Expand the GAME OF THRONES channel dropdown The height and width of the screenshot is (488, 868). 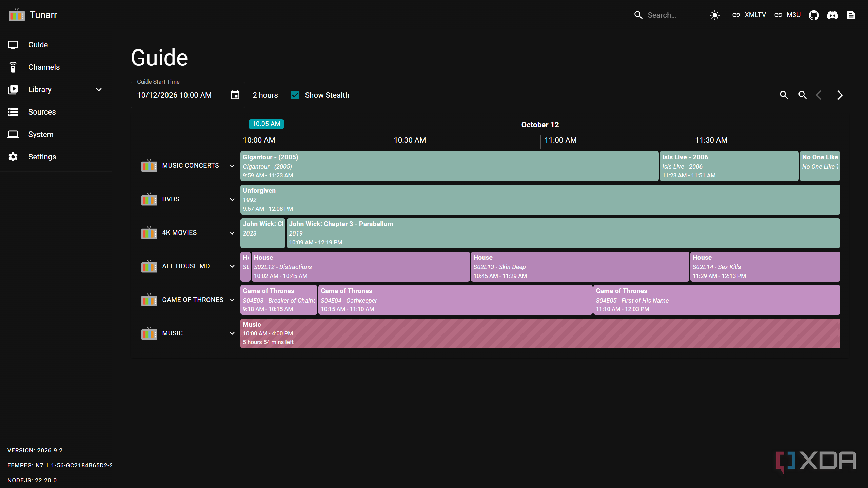pyautogui.click(x=232, y=300)
